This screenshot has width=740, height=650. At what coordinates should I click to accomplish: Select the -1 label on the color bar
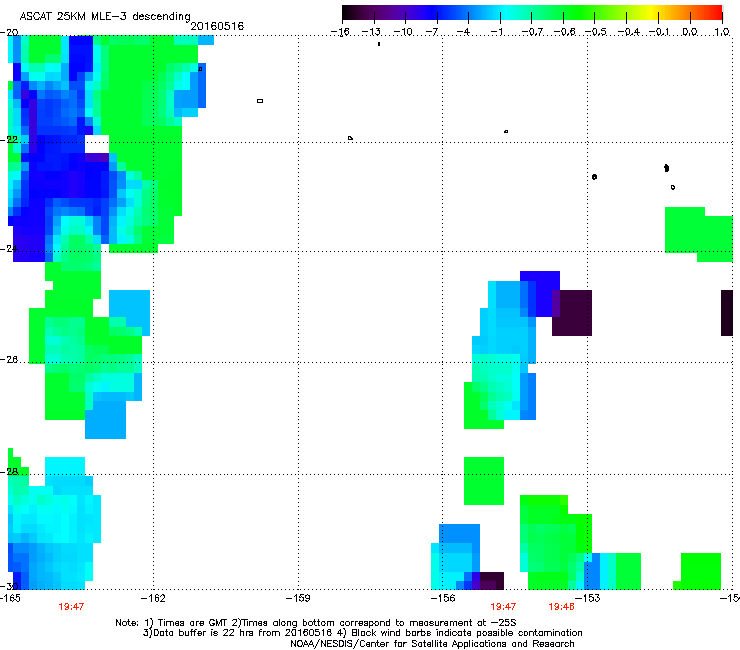pos(496,32)
